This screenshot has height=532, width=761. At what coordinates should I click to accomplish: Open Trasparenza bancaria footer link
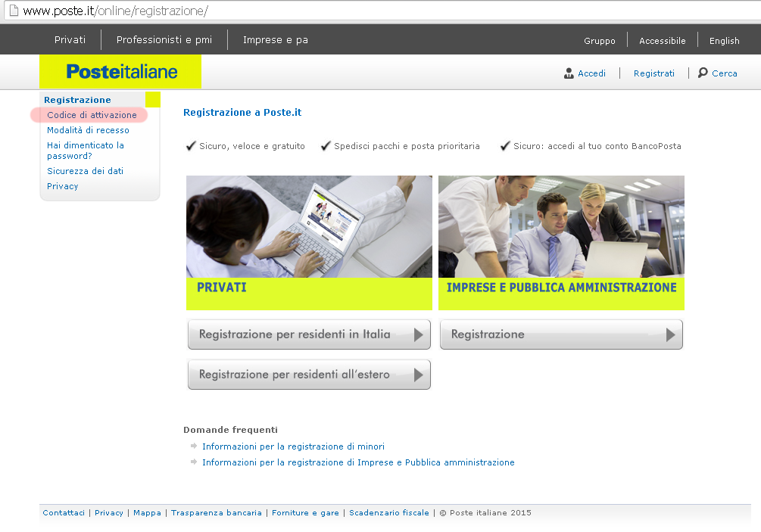tap(217, 512)
